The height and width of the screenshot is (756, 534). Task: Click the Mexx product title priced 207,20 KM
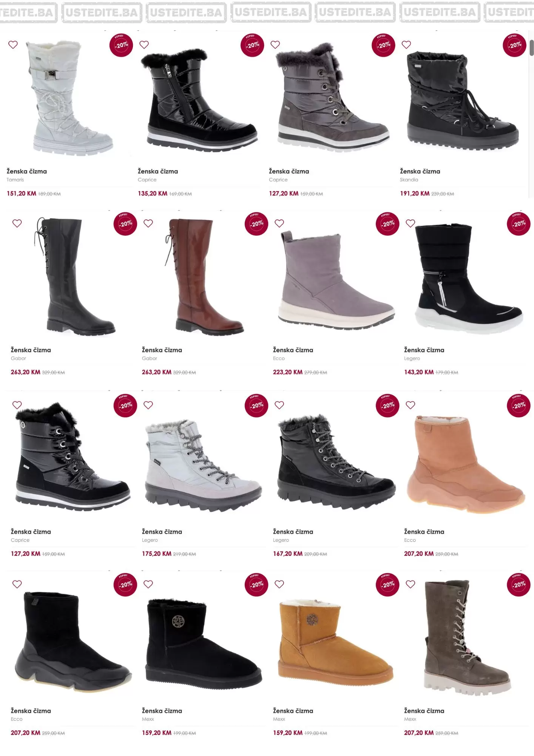click(424, 711)
